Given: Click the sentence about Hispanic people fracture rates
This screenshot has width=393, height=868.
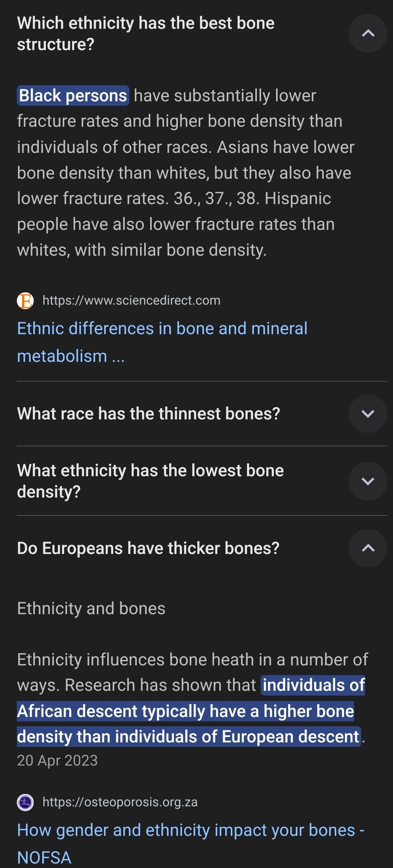Looking at the screenshot, I should coord(176,224).
